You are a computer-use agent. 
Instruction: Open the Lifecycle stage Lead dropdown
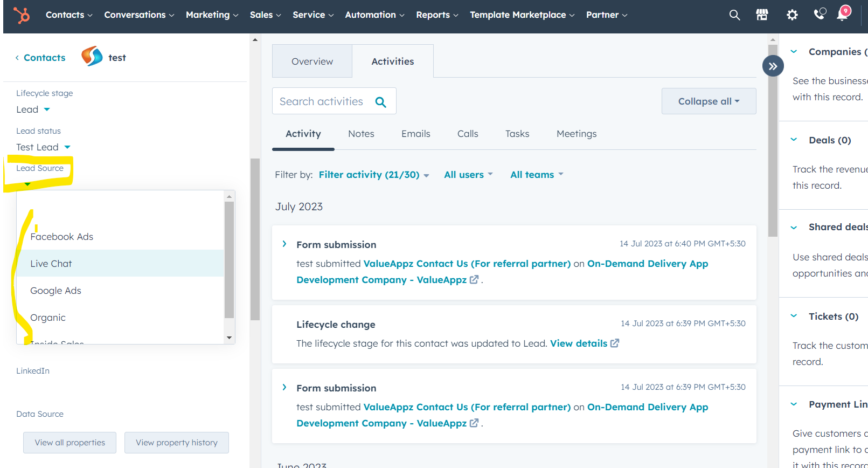[x=33, y=109]
